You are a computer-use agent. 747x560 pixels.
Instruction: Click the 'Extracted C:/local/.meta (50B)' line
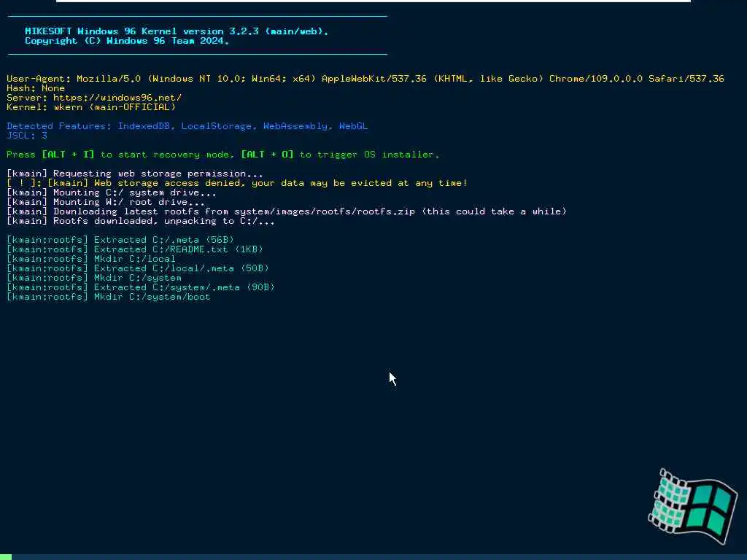138,268
